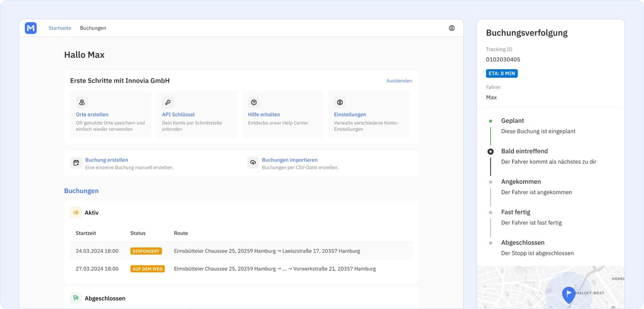Open the API Schlüssel link
Image resolution: width=644 pixels, height=309 pixels.
(x=178, y=115)
